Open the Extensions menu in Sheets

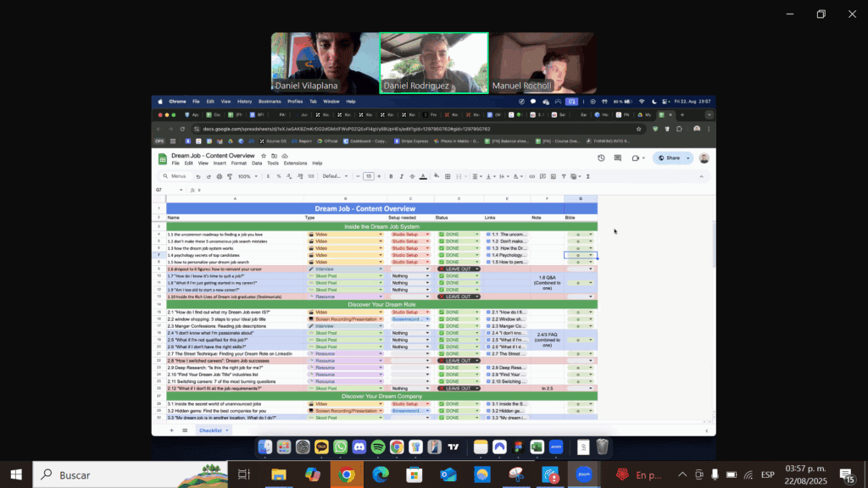click(x=296, y=163)
